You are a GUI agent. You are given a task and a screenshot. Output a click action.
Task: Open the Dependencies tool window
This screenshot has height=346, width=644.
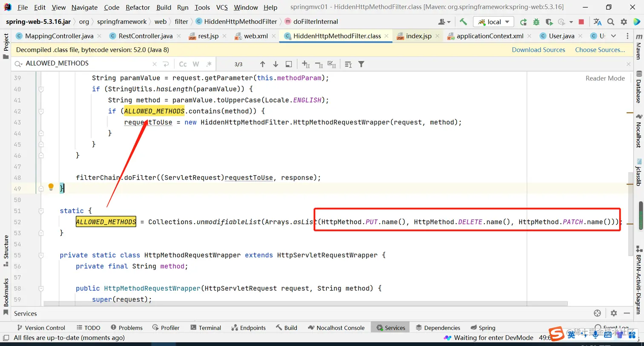[438, 328]
